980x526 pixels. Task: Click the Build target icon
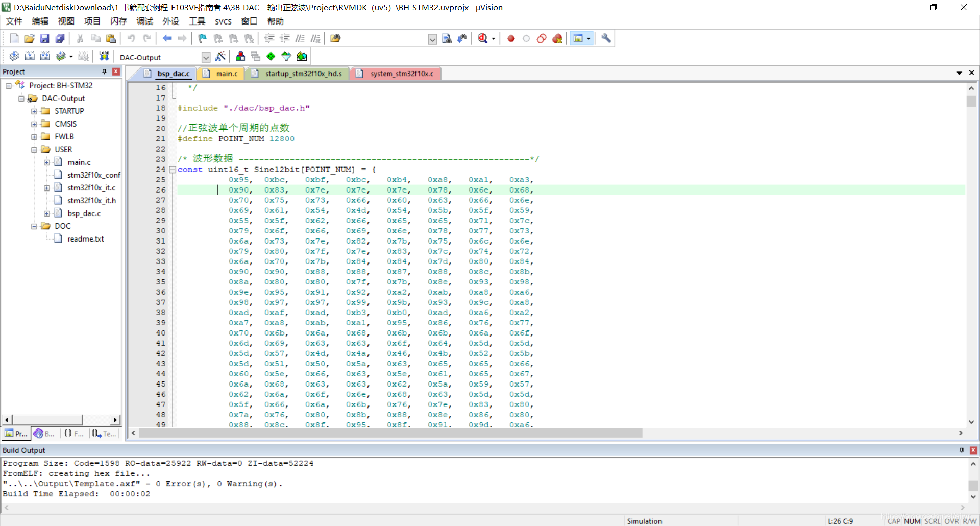pos(30,56)
